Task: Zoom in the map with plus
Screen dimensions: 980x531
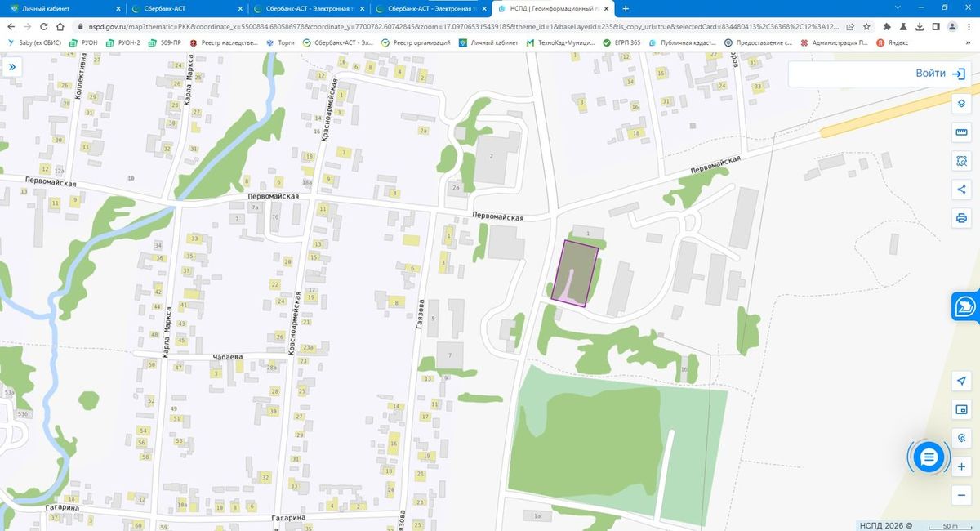Action: 961,467
